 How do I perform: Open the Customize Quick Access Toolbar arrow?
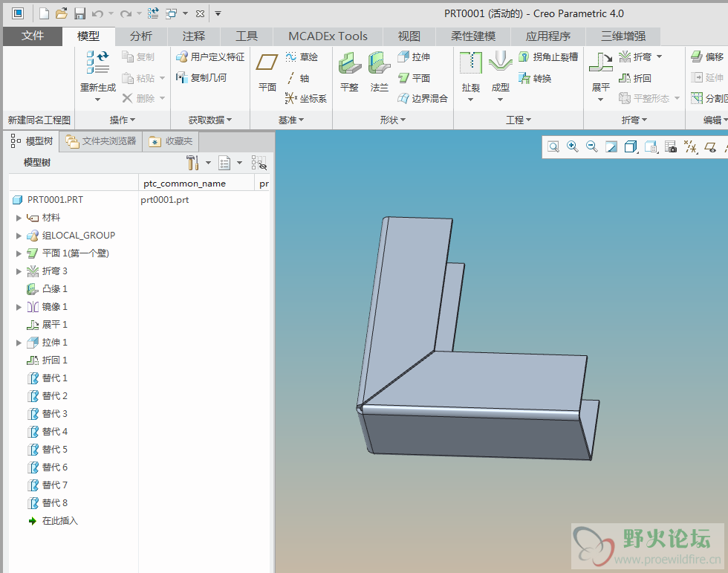[x=218, y=13]
